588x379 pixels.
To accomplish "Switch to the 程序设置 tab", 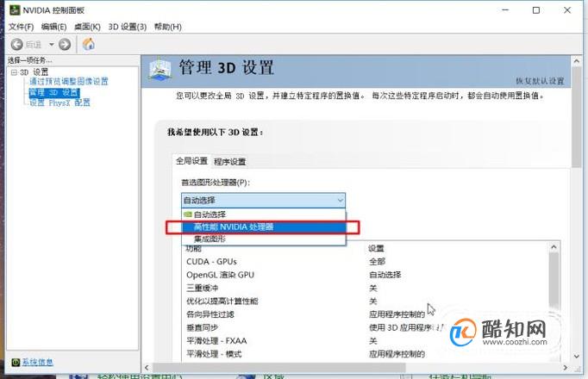I will pos(230,162).
